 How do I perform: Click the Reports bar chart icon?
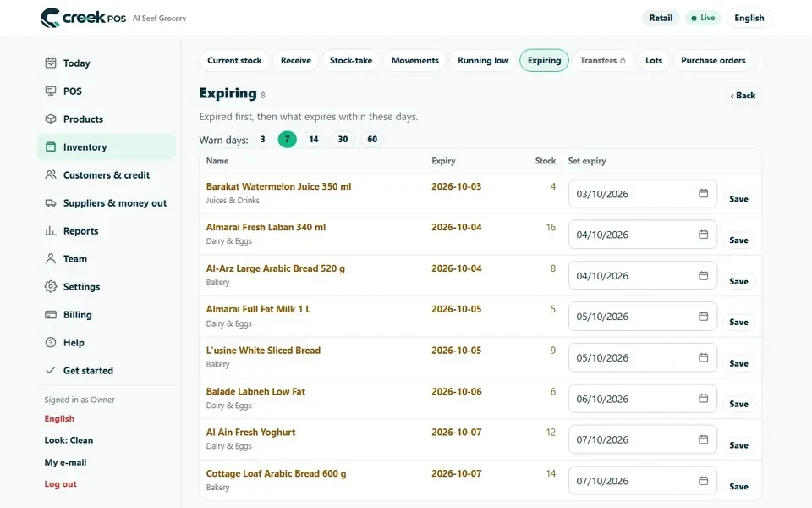tap(51, 230)
